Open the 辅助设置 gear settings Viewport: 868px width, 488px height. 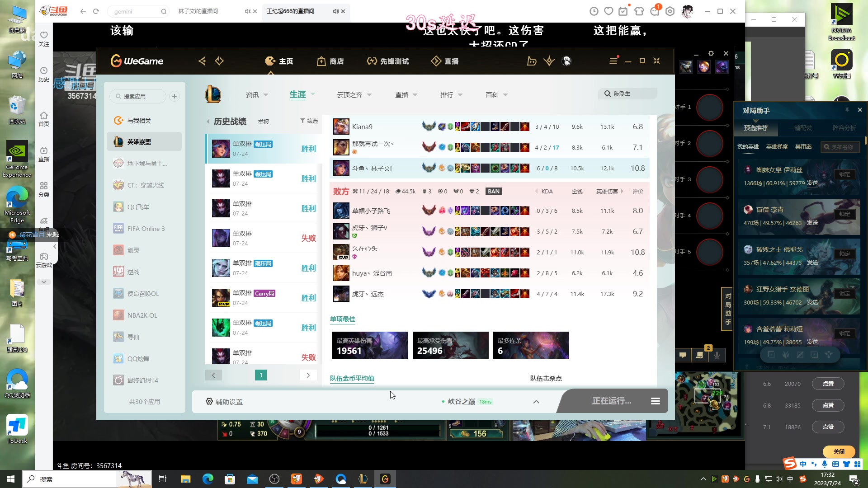click(x=209, y=402)
